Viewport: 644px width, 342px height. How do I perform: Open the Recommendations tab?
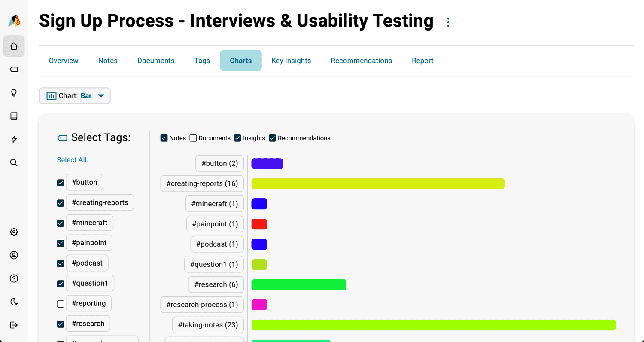coord(361,61)
